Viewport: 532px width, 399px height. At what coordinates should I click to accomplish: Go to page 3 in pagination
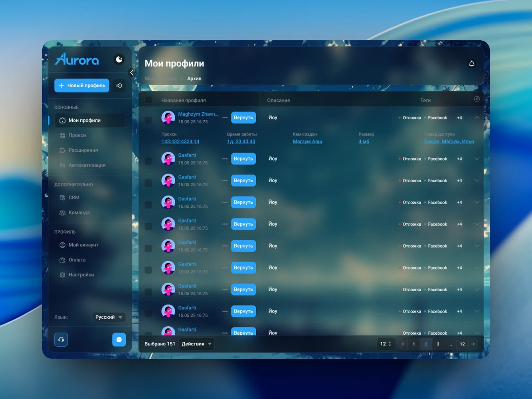coord(438,344)
